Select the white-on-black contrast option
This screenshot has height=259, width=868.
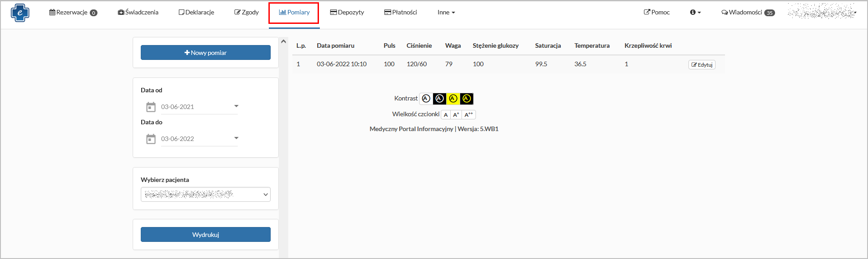click(439, 99)
